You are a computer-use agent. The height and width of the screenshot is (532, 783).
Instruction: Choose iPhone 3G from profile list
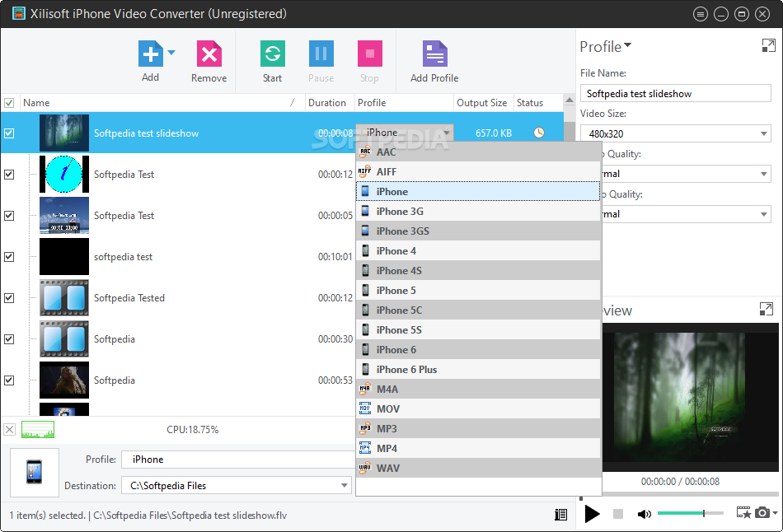478,211
